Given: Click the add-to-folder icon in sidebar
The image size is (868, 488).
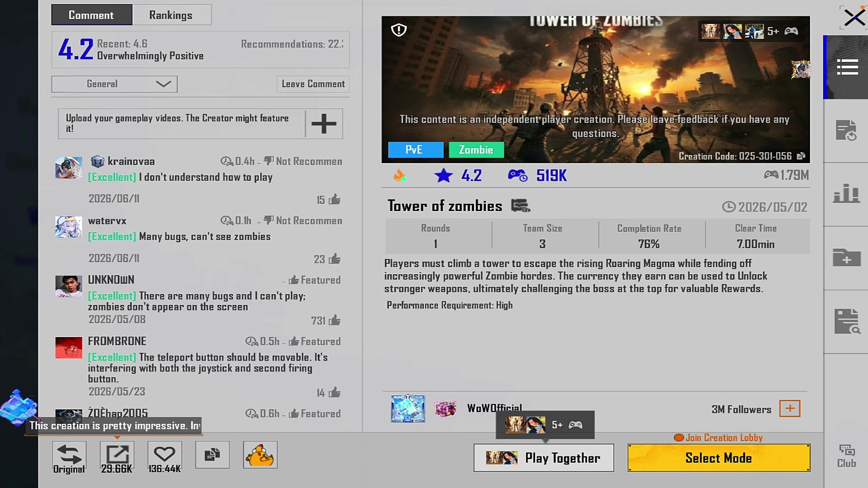Looking at the screenshot, I should click(x=846, y=257).
